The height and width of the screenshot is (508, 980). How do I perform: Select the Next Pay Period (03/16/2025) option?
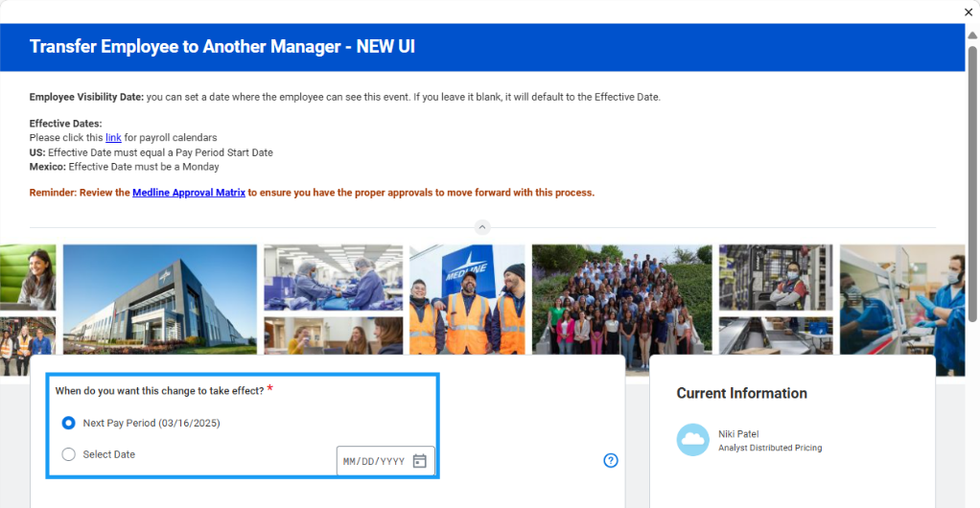[69, 423]
